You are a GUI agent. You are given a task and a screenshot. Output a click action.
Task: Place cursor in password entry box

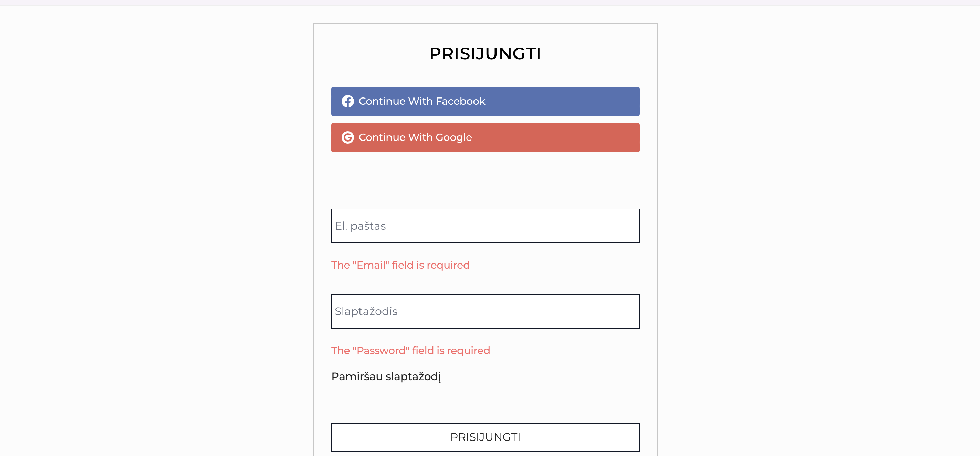(485, 311)
